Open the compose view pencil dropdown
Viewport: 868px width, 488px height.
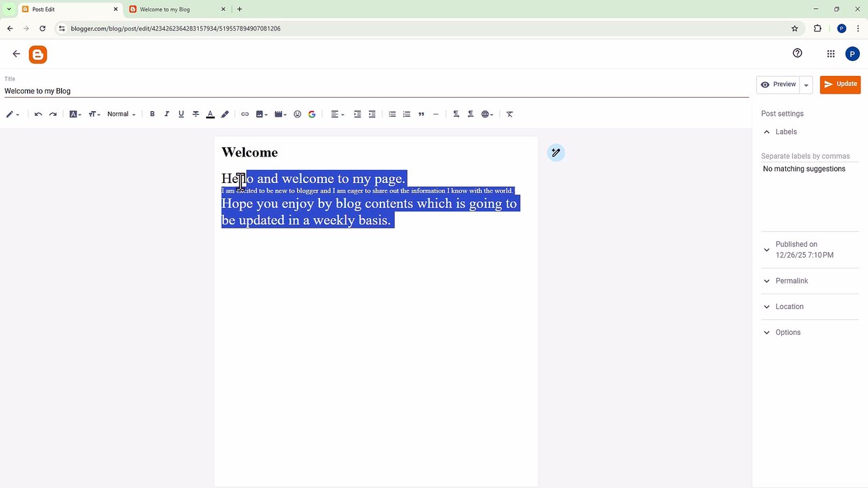13,115
